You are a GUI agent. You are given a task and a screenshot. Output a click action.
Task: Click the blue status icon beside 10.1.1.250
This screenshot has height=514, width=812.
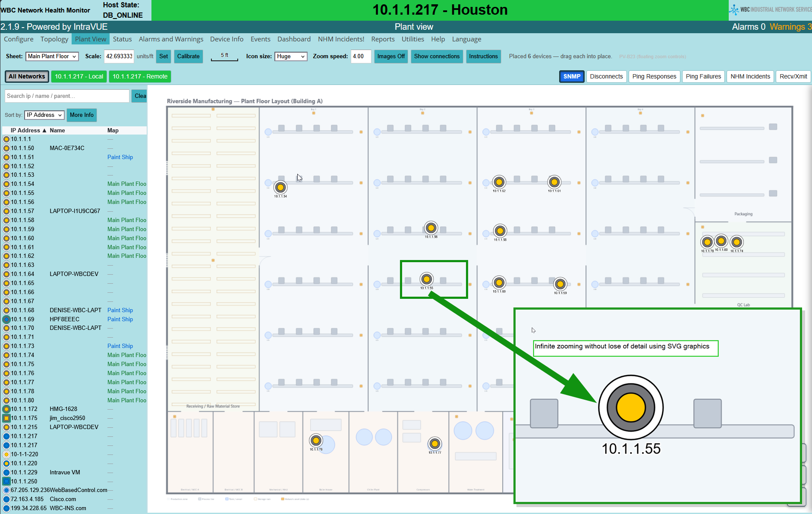point(6,481)
